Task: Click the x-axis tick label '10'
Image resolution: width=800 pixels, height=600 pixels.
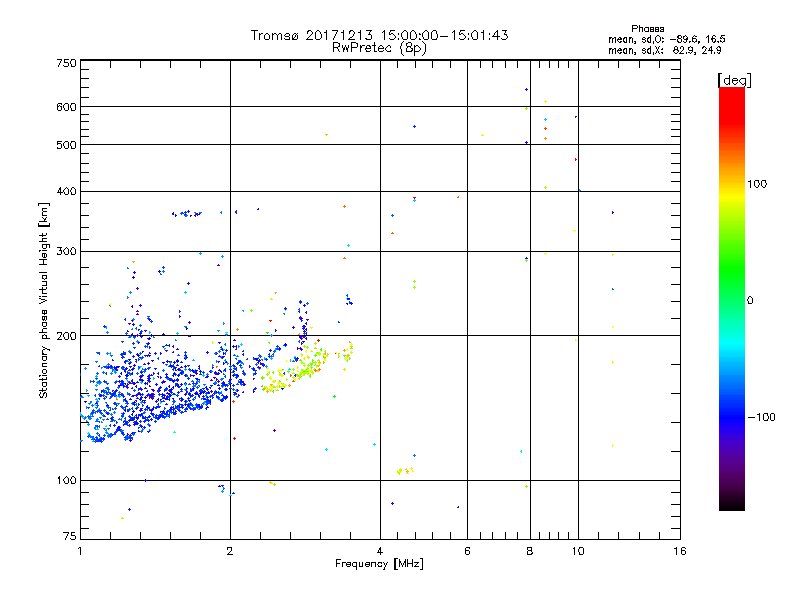Action: (578, 552)
